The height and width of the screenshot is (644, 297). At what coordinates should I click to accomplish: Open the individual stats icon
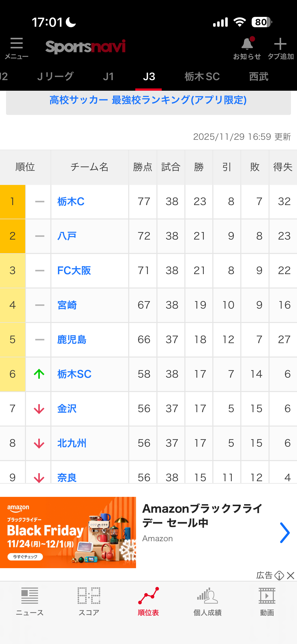[x=208, y=596]
